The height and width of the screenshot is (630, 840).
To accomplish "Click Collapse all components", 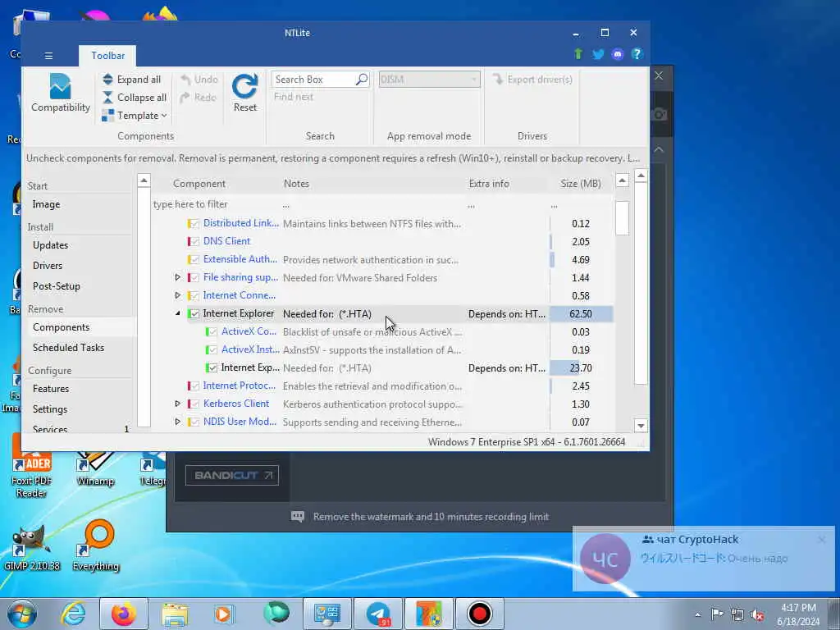I will [x=135, y=98].
